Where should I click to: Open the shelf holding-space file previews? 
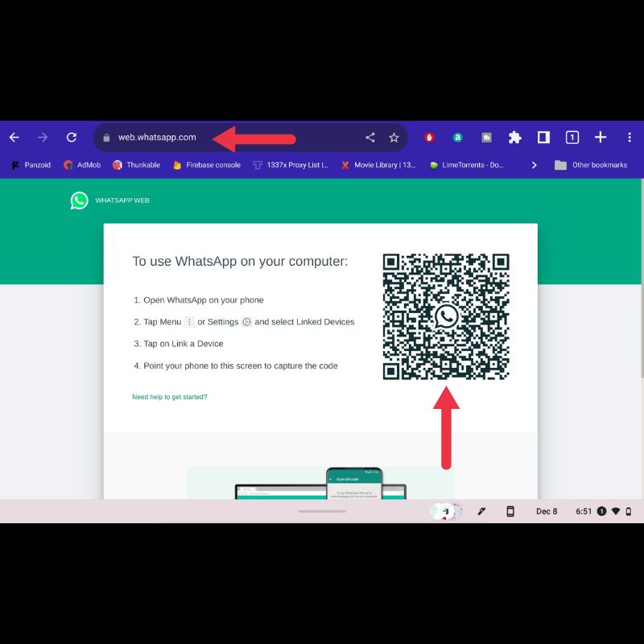(x=446, y=511)
